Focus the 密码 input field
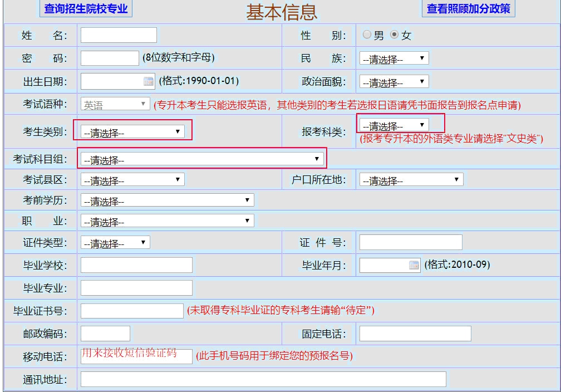The width and height of the screenshot is (561, 392). 110,58
